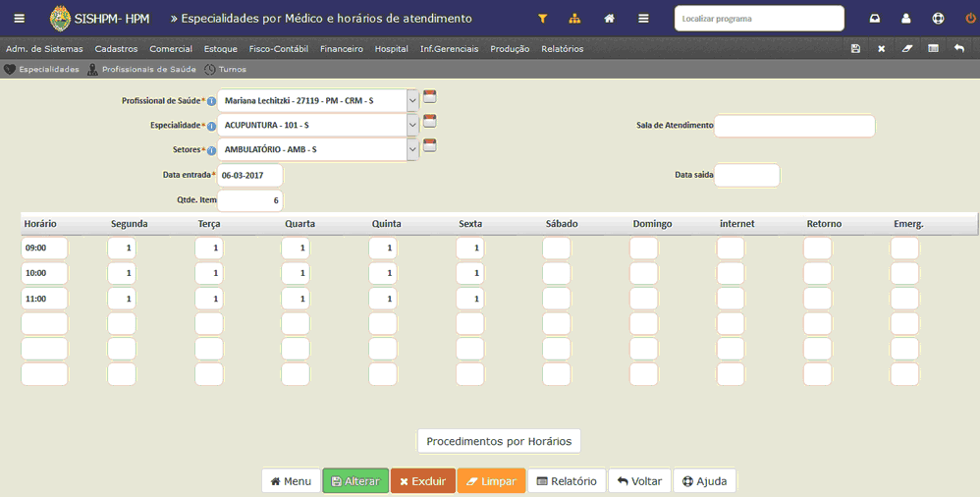This screenshot has width=980, height=497.
Task: Click the Ajuda button
Action: (x=704, y=480)
